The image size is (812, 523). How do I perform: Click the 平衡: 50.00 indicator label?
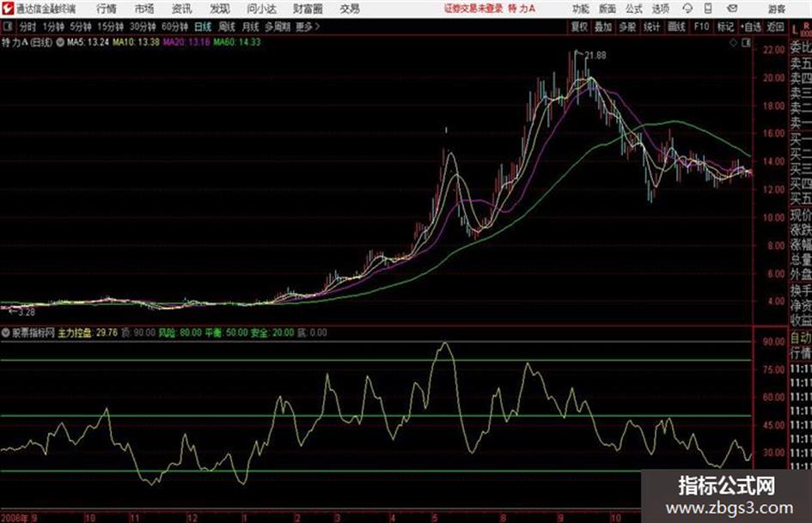click(226, 332)
